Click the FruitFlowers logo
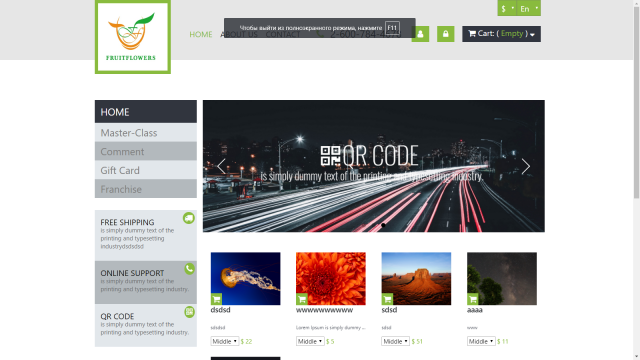The image size is (640, 360). 133,37
